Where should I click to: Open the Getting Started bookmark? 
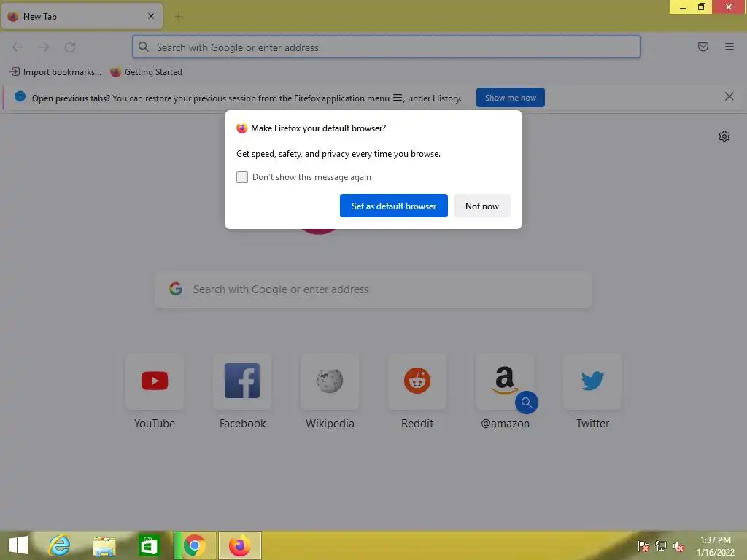coord(146,72)
